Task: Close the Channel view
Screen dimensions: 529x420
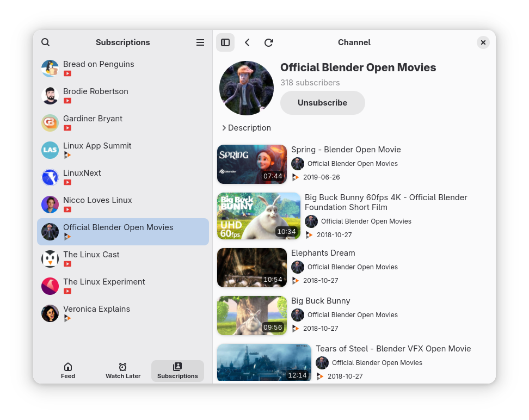Action: coord(483,42)
